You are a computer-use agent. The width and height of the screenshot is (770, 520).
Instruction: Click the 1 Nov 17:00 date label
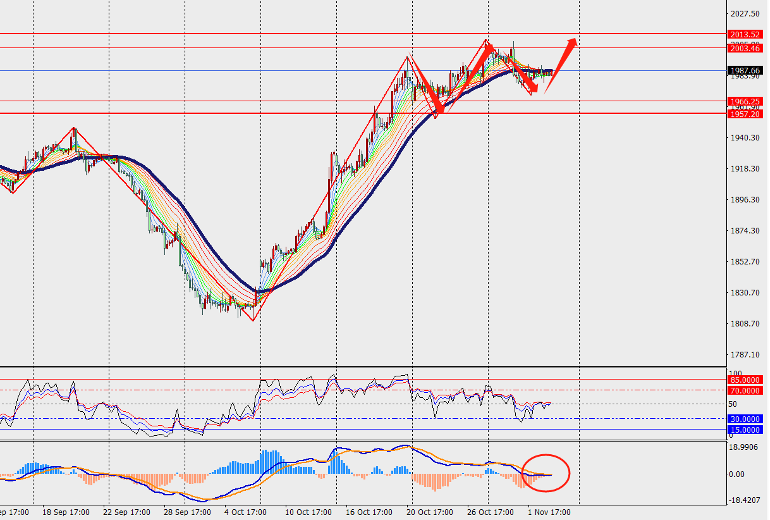549,512
